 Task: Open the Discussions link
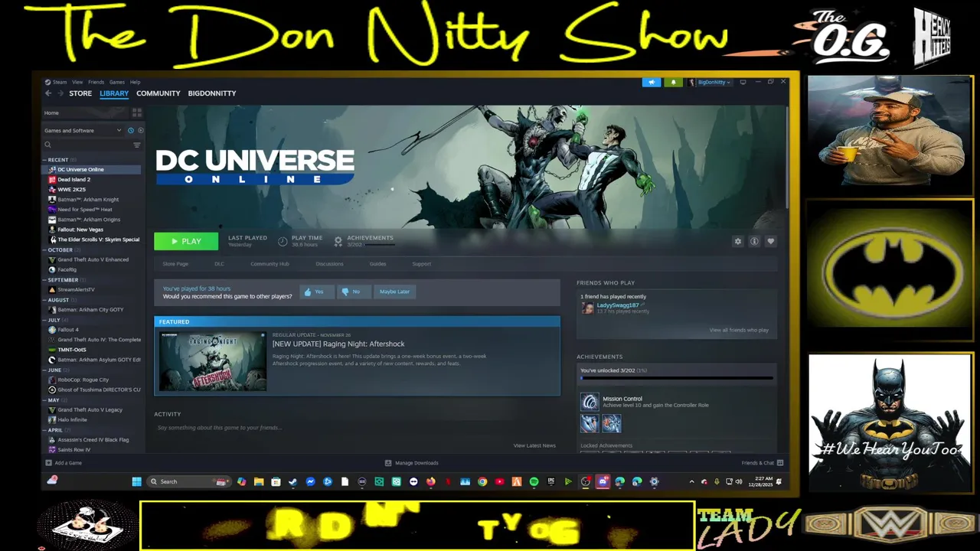tap(329, 264)
